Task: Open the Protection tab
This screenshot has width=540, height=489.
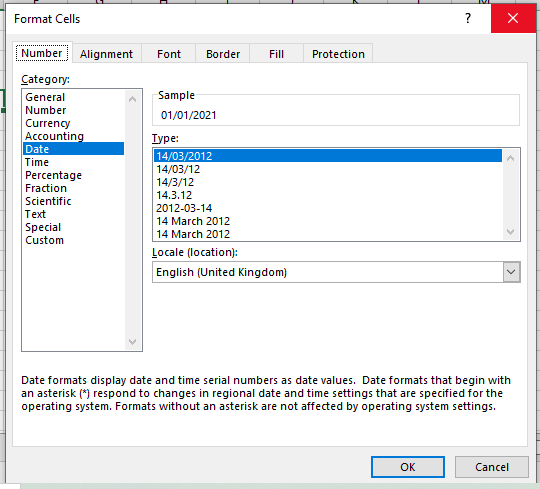Action: [338, 54]
